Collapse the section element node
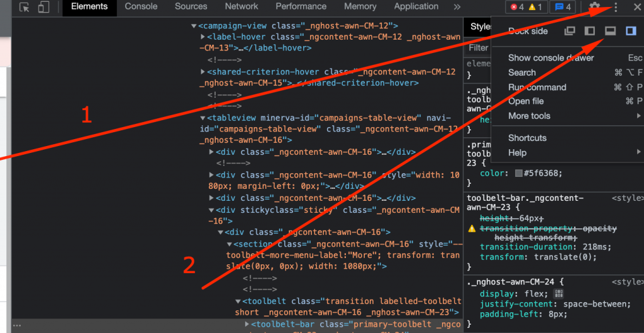Viewport: 644px width, 333px height. 229,244
